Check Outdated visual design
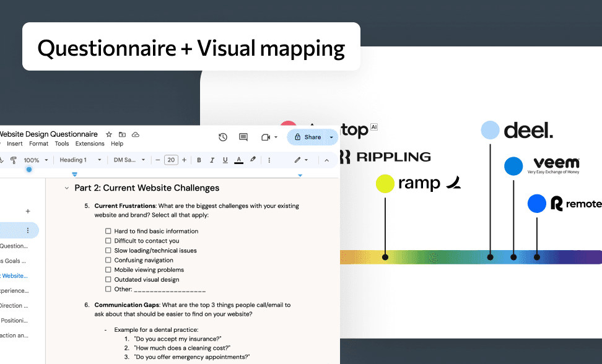This screenshot has width=602, height=364. tap(108, 280)
